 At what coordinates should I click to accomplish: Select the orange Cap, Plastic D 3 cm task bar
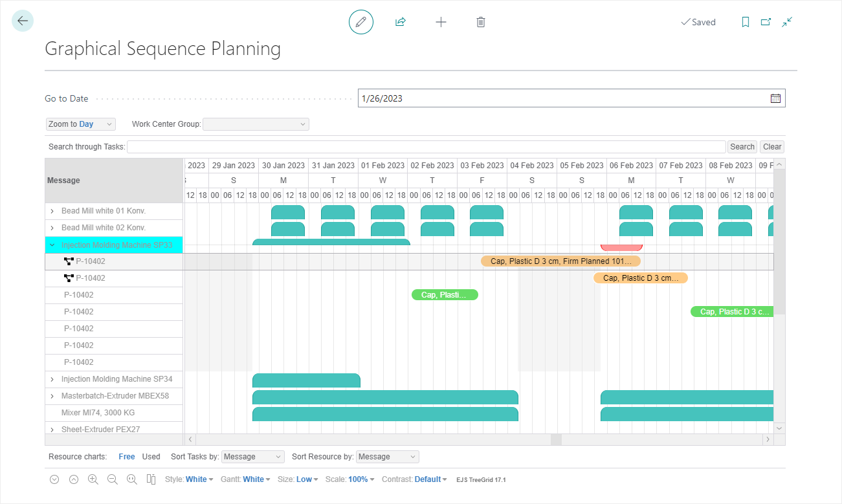coord(560,261)
